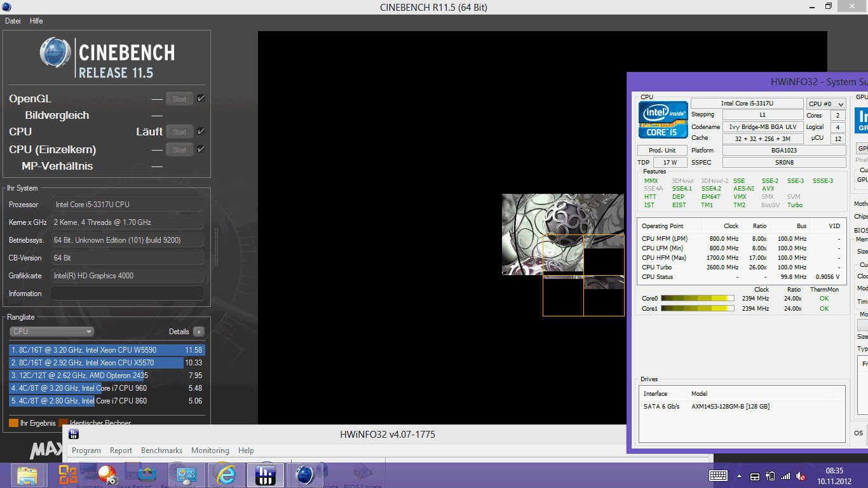The image size is (868, 488).
Task: Click the touchpad tray icon
Action: coord(755,477)
